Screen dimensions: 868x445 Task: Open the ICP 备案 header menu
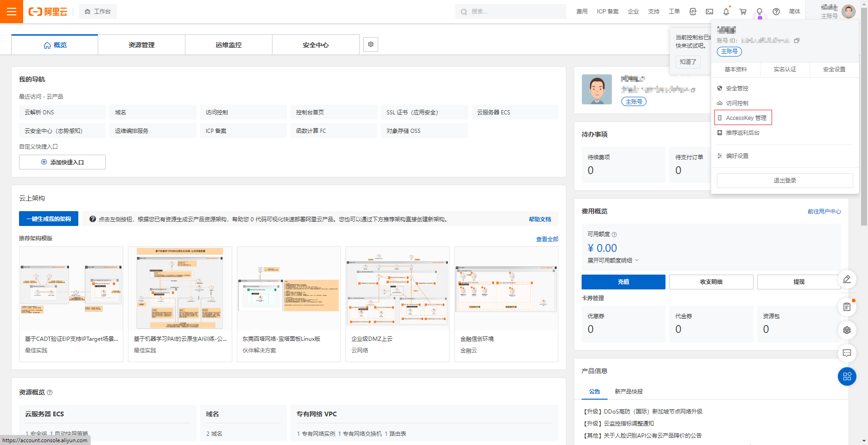click(x=608, y=12)
